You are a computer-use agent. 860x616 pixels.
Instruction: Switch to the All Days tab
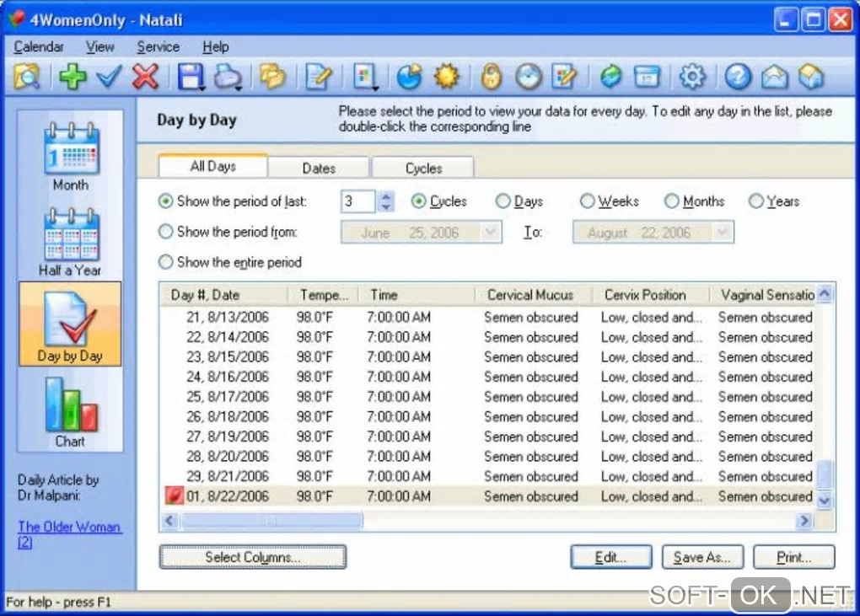(x=212, y=166)
